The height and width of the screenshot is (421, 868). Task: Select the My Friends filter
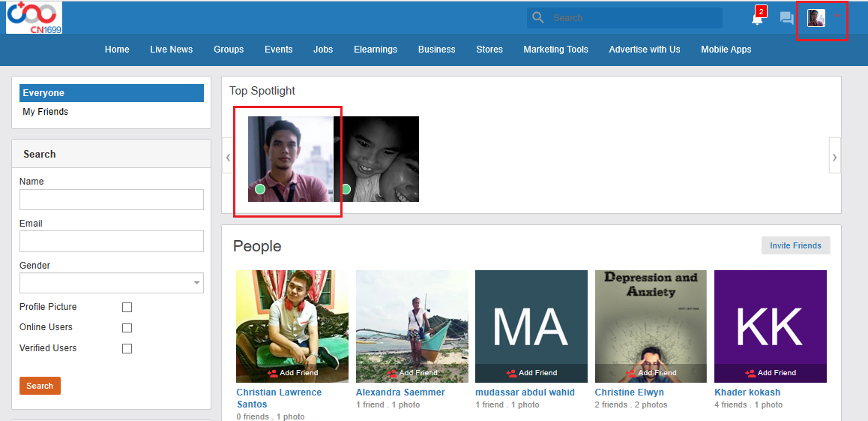click(46, 112)
